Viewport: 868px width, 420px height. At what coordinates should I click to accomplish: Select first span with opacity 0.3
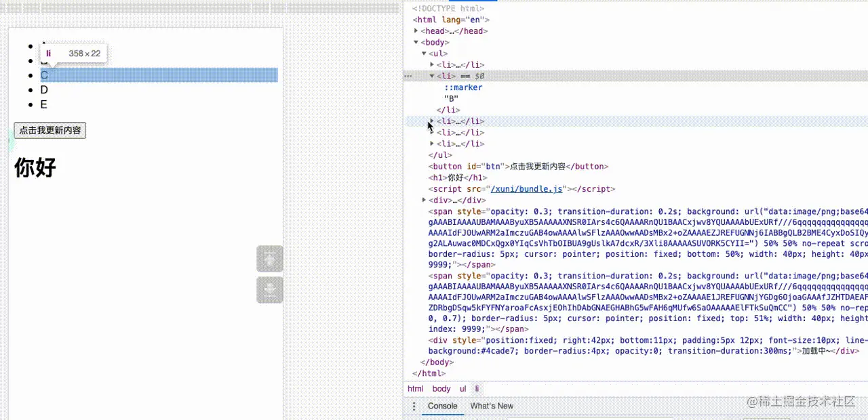tap(648, 238)
